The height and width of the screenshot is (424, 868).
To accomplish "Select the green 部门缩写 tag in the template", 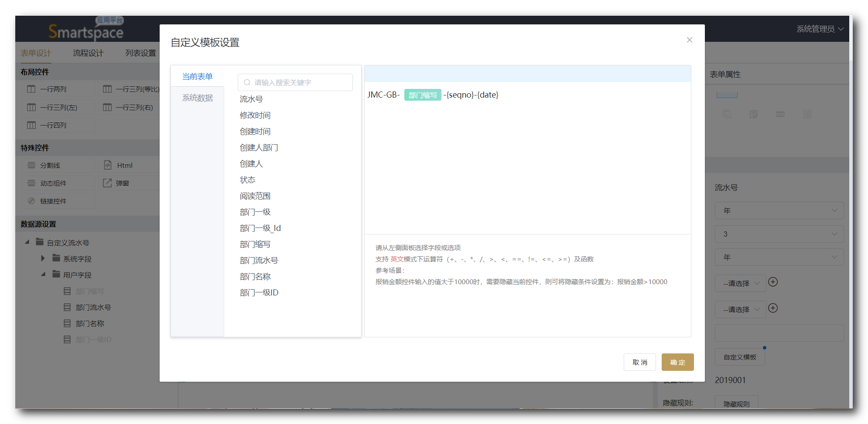I will 423,95.
